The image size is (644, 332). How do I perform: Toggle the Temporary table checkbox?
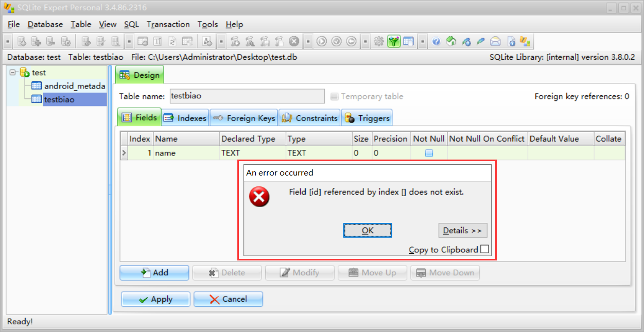coord(335,96)
